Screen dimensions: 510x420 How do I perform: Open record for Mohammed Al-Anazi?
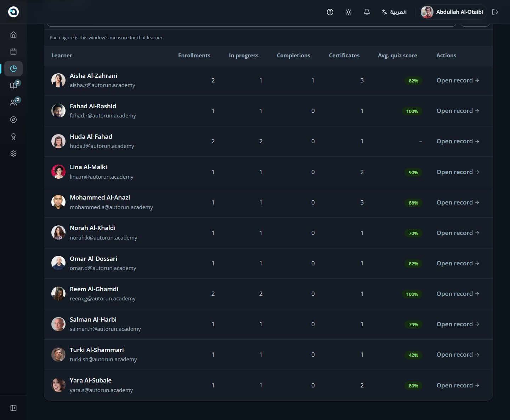click(x=458, y=202)
